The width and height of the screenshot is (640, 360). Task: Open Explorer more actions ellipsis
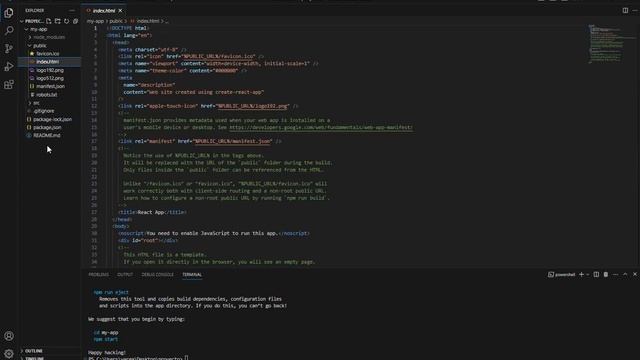click(x=72, y=11)
